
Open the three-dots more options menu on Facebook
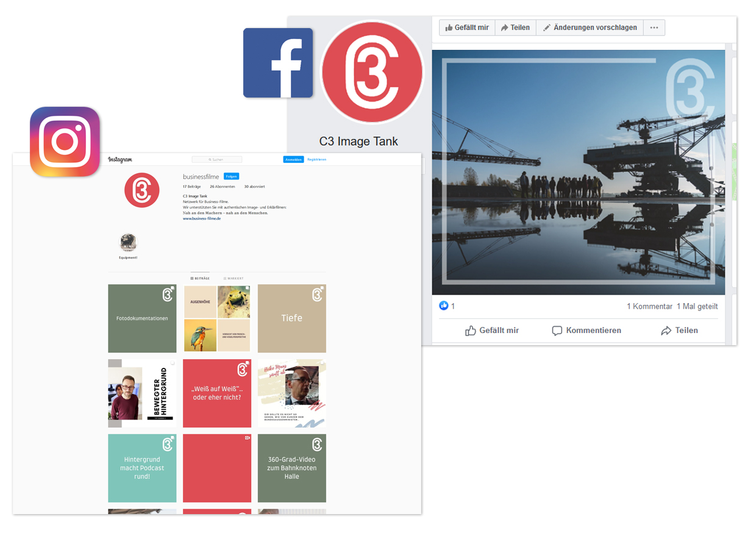[654, 27]
